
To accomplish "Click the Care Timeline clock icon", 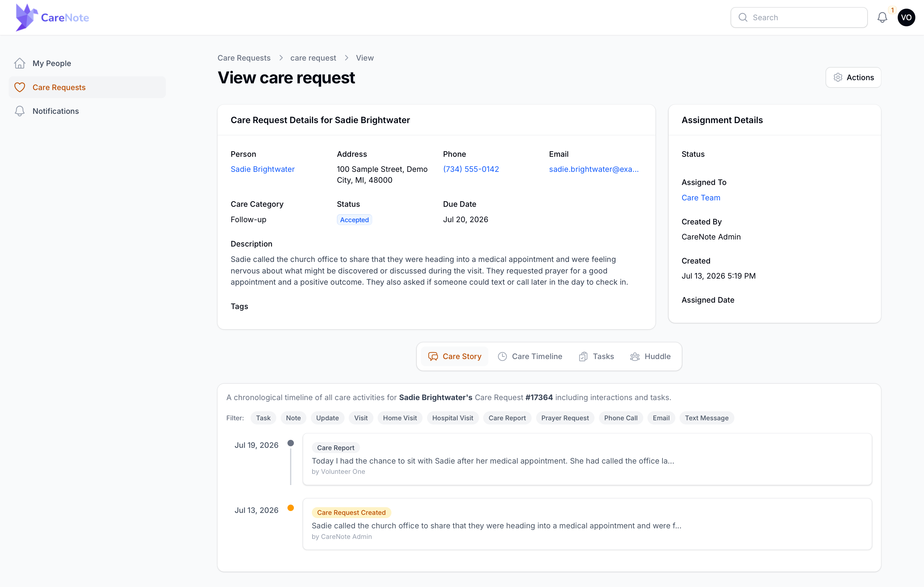I will (502, 356).
